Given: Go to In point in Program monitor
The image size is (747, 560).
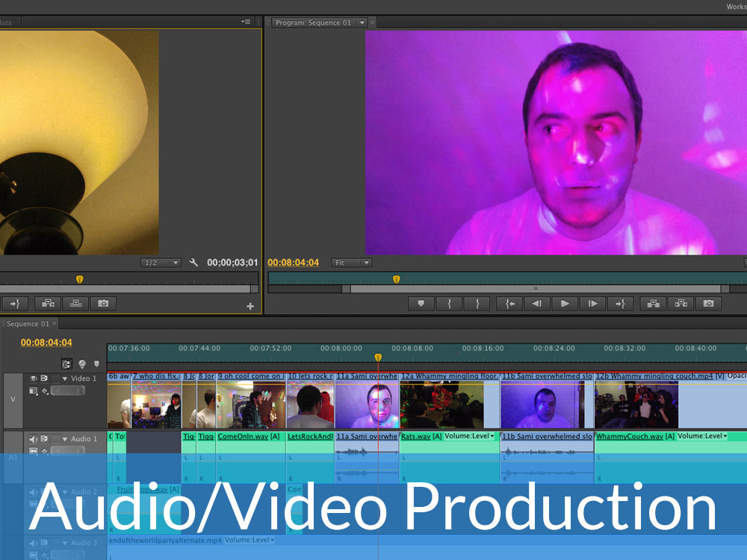Looking at the screenshot, I should coord(509,303).
